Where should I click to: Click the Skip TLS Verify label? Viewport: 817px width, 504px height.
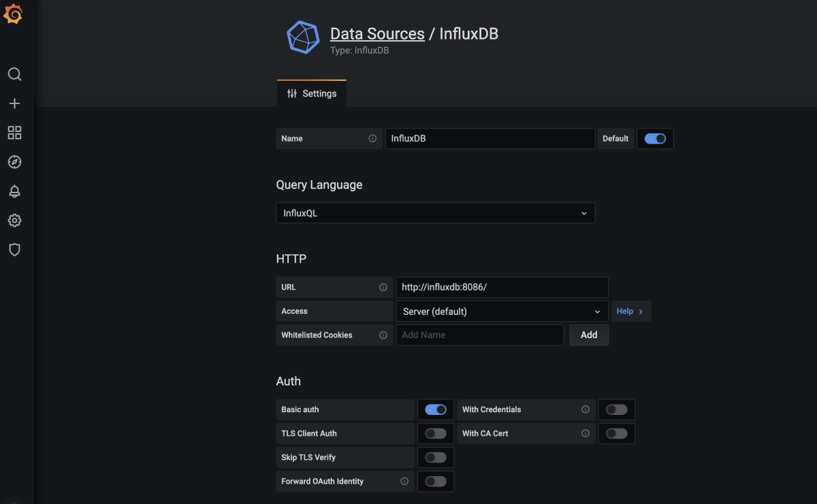[x=308, y=457]
